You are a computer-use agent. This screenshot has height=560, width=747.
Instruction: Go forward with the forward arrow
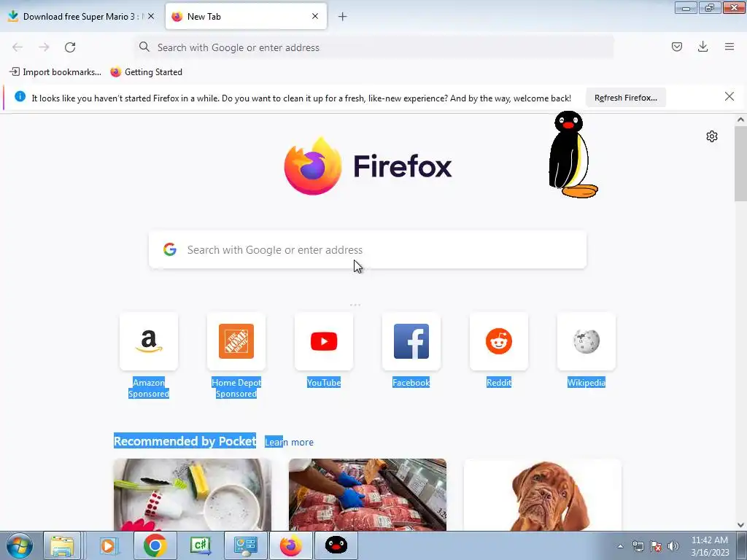click(44, 47)
